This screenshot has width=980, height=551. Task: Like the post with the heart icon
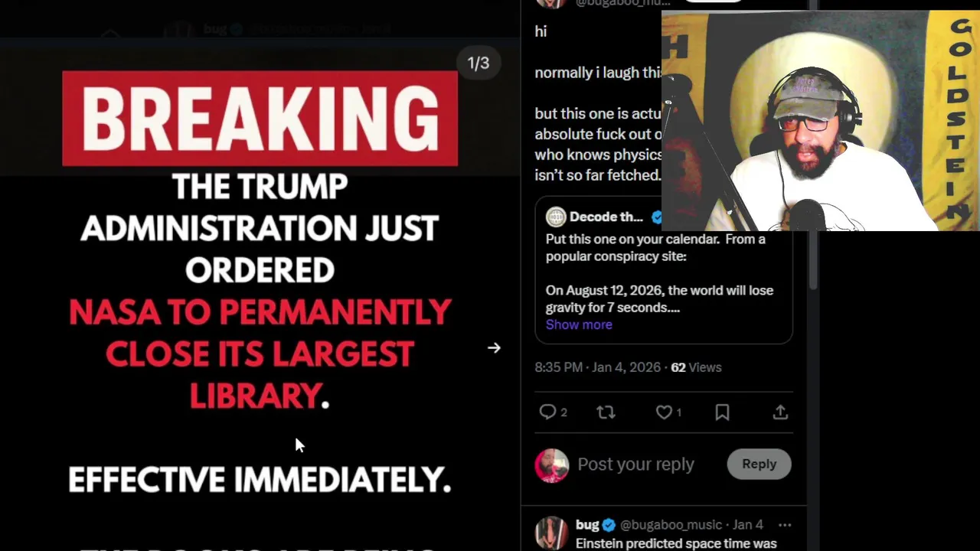click(x=664, y=412)
